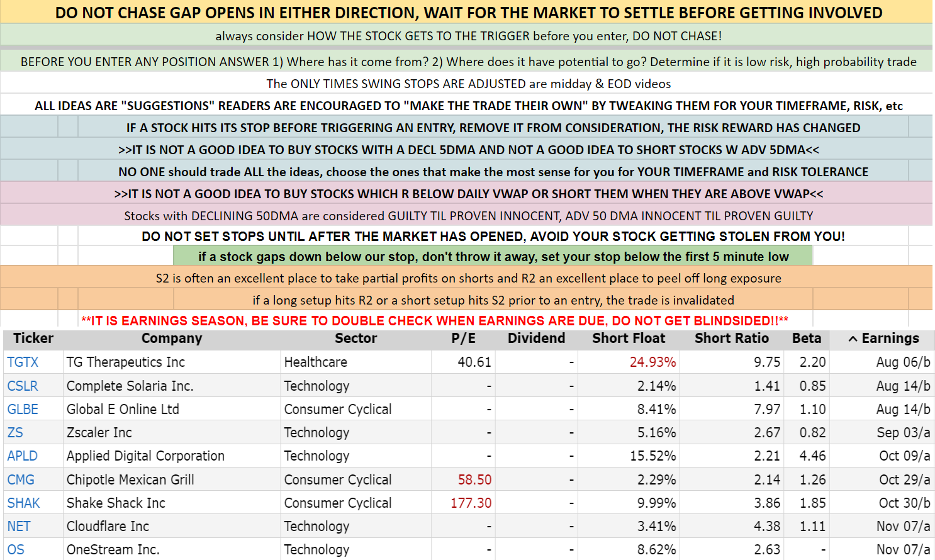Screen dimensions: 935x560
Task: Sort by the Dividend column header
Action: [536, 339]
